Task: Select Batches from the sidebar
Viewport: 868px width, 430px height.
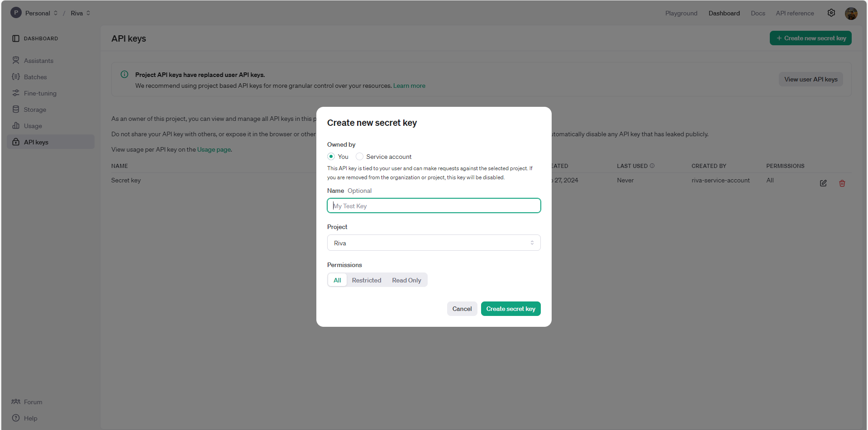Action: pos(35,77)
